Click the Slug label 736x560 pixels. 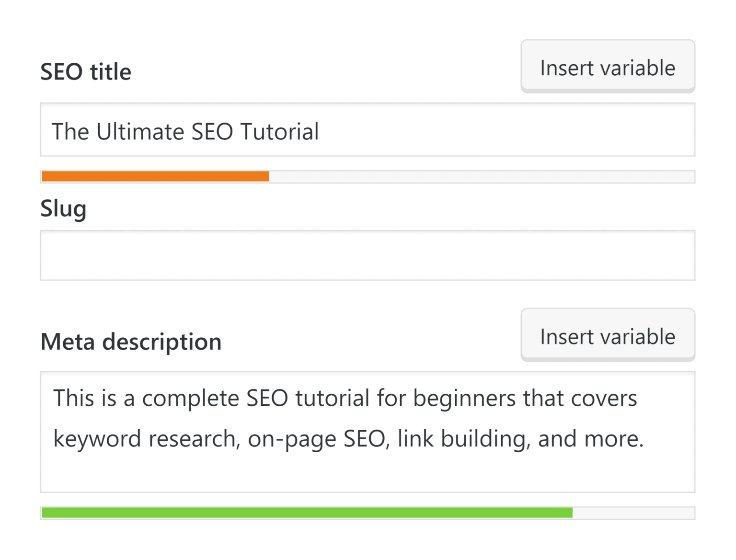64,208
